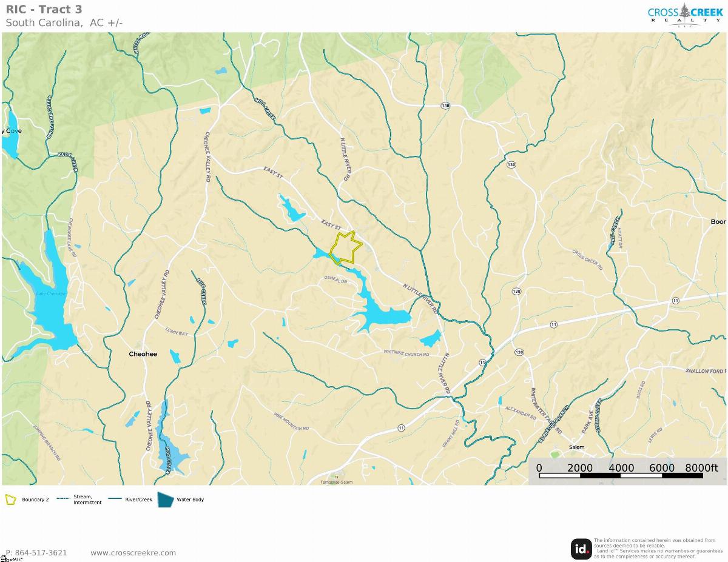Click the RIC - Tract 3 title
The image size is (728, 562).
[x=44, y=9]
